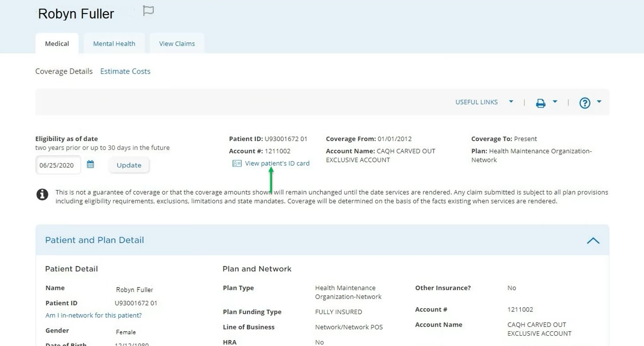644x346 pixels.
Task: Open the Estimate Costs link
Action: point(125,71)
